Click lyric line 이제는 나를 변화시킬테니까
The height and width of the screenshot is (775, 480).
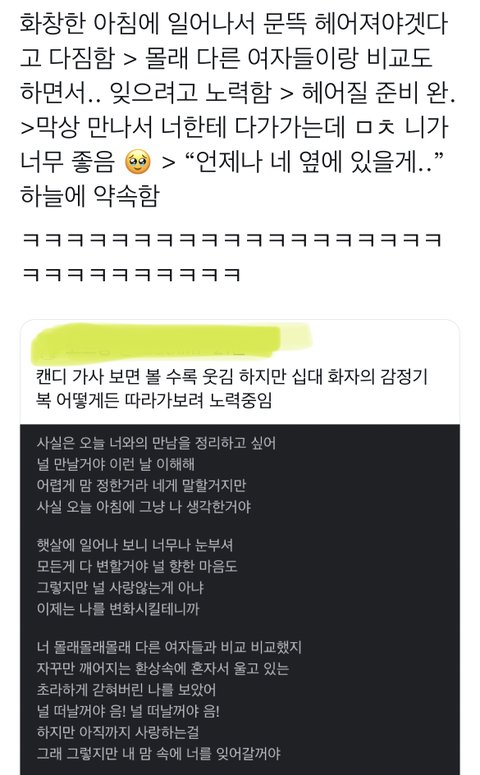[118, 608]
